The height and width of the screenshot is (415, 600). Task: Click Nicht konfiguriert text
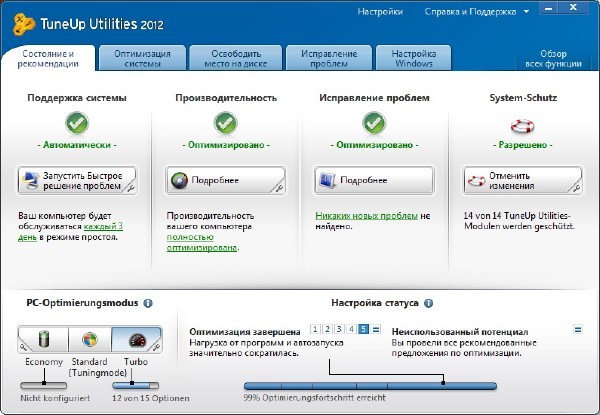coord(55,398)
